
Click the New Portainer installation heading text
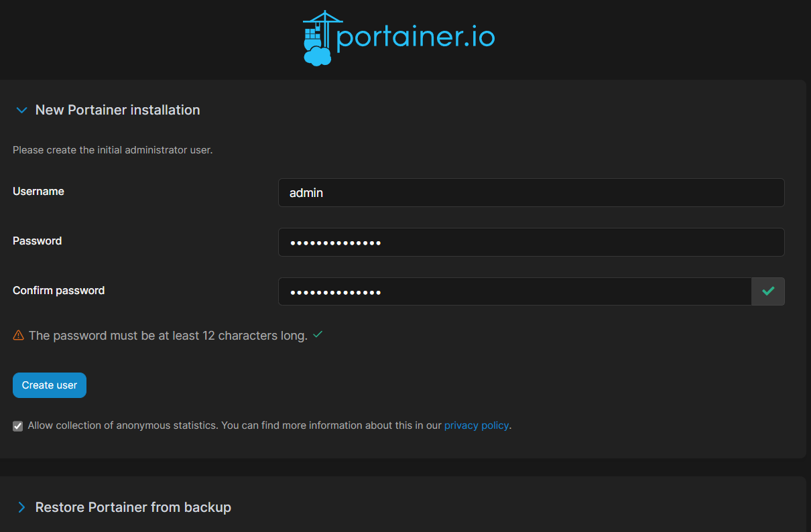(x=118, y=110)
